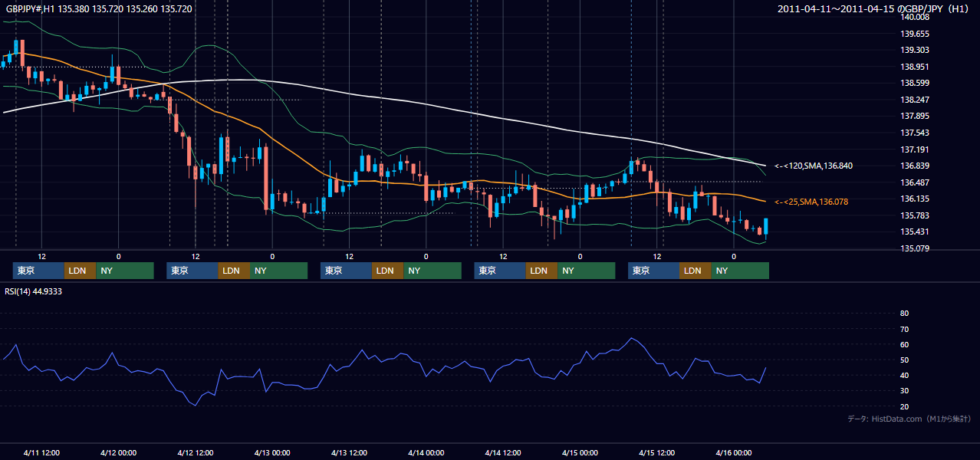Click the 4/12 12:00 time axis label
The image size is (980, 460).
(x=195, y=452)
